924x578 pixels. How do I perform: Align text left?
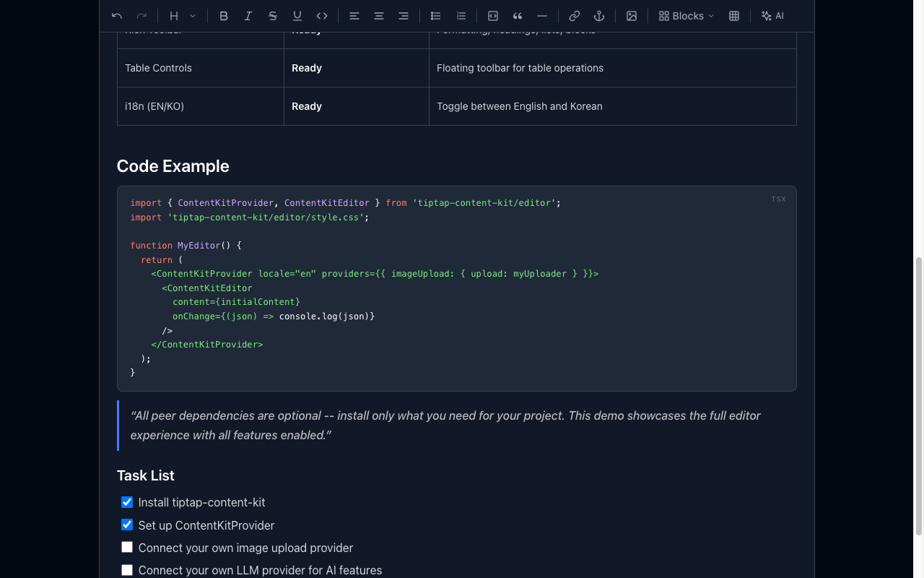tap(354, 16)
